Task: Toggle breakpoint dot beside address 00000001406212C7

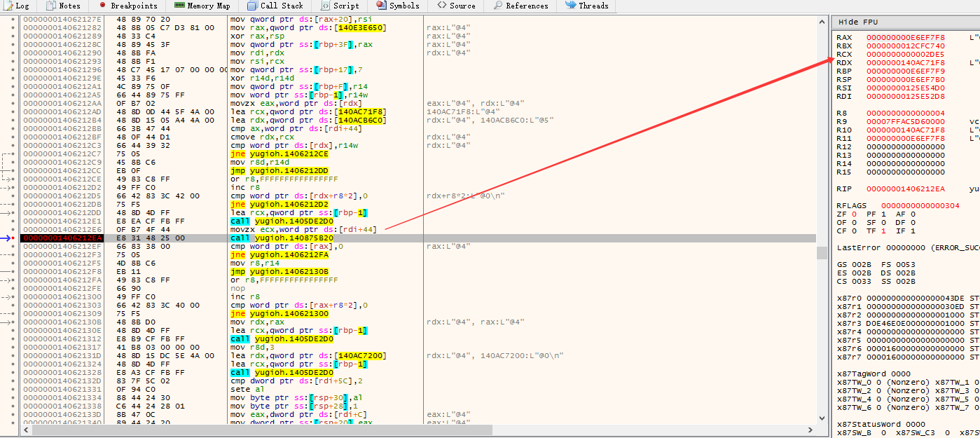Action: point(13,153)
